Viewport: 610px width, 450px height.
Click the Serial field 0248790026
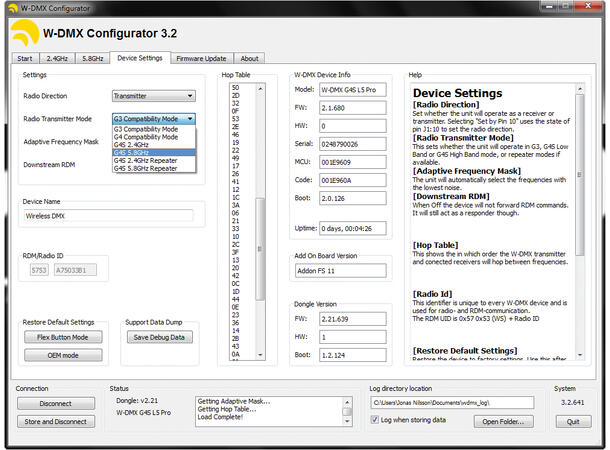(x=353, y=144)
